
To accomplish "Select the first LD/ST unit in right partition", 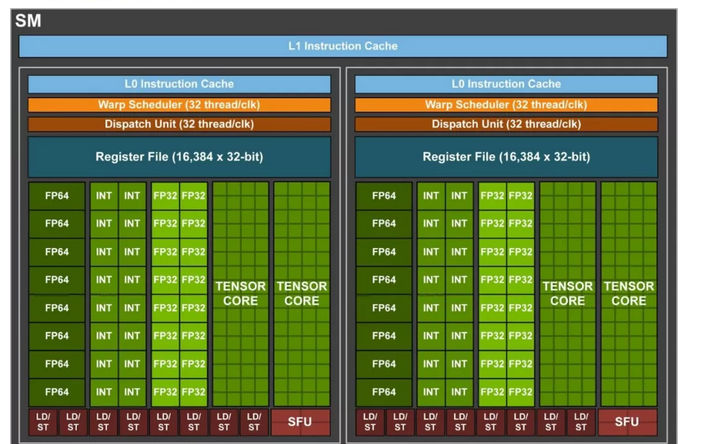I will click(370, 422).
